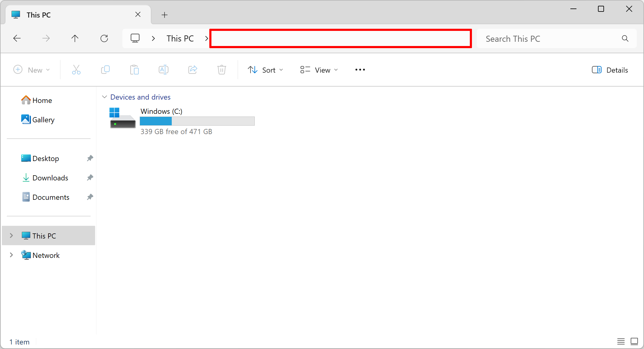Screen dimensions: 644x349
Task: Expand the Network tree node
Action: tap(12, 255)
